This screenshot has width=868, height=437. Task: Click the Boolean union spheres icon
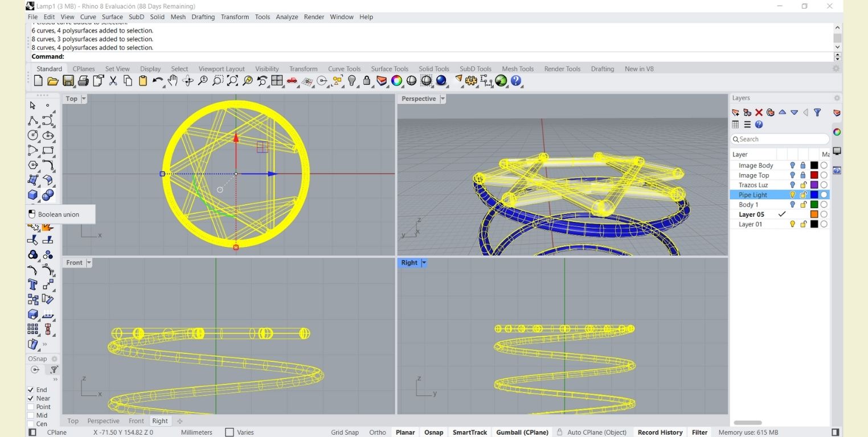point(48,195)
